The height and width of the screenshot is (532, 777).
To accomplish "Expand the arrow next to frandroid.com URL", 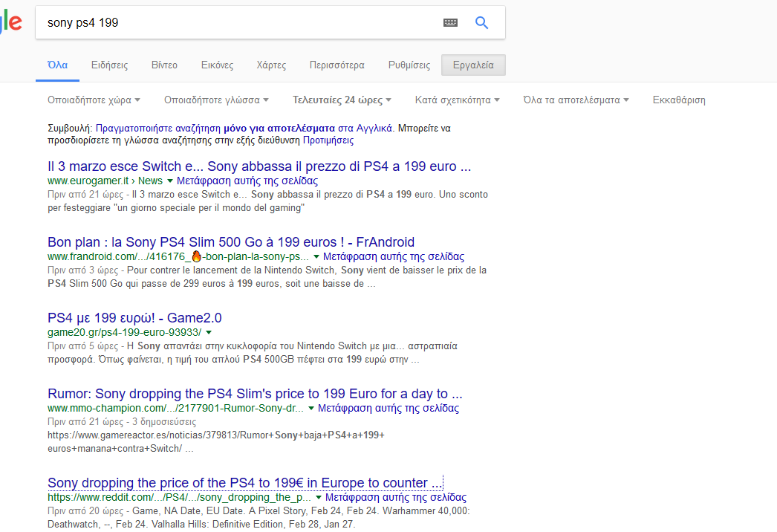I will [316, 257].
